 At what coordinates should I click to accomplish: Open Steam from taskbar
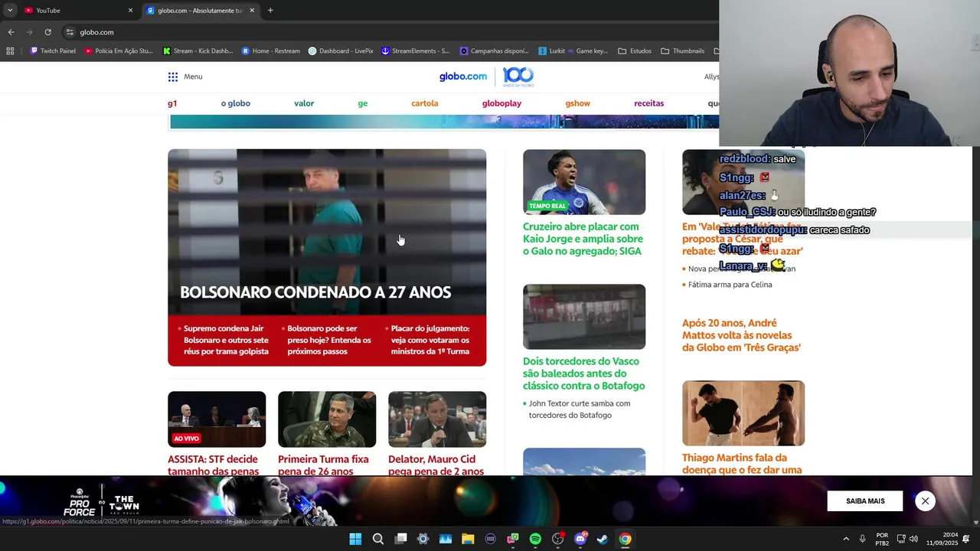[x=603, y=539]
